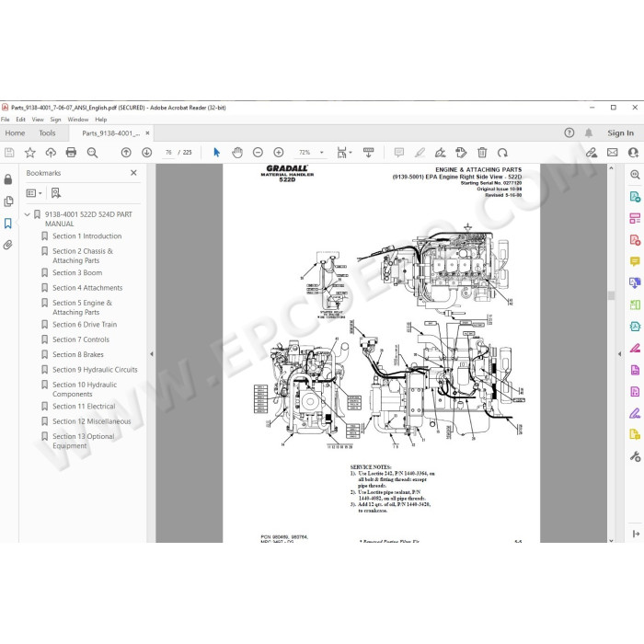Open the notifications bell
This screenshot has width=644, height=644.
tap(589, 132)
